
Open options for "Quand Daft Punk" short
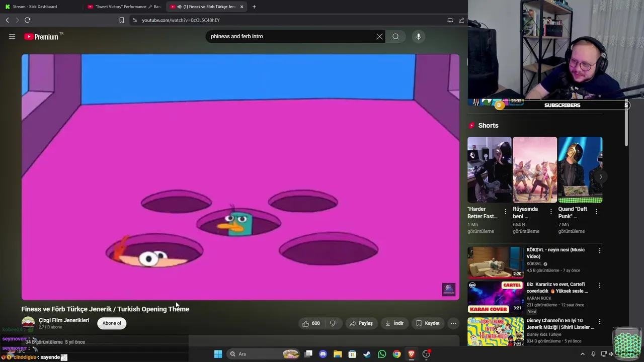596,212
